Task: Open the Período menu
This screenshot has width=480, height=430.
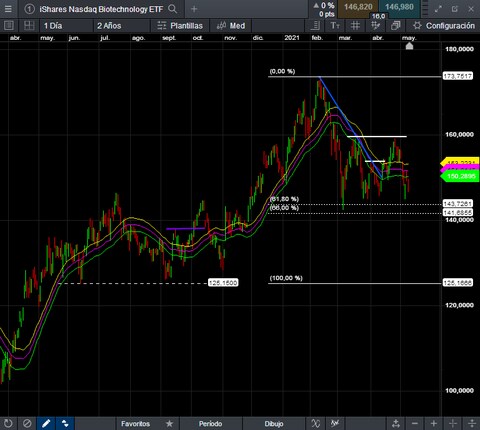Action: coord(210,424)
